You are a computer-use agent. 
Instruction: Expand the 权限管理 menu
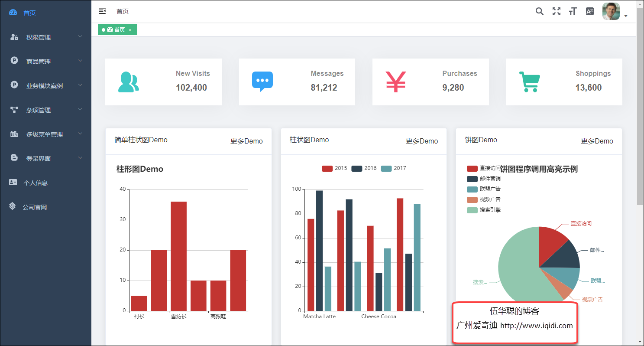click(45, 37)
